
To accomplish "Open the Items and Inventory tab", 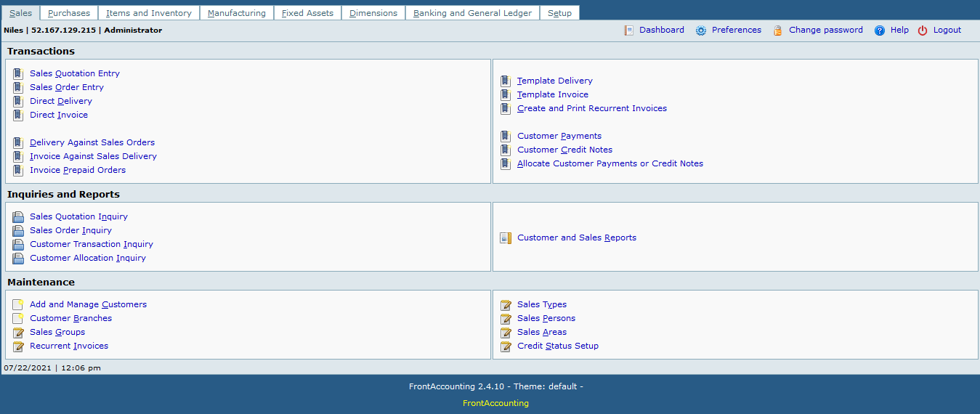I will click(149, 13).
